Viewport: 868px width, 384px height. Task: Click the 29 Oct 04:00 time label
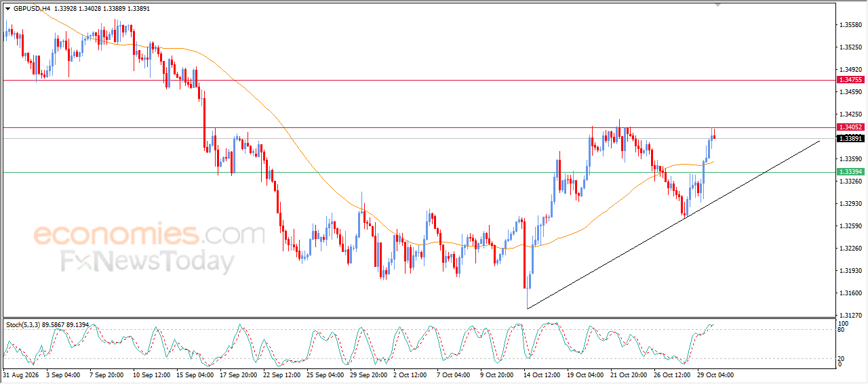[716, 375]
